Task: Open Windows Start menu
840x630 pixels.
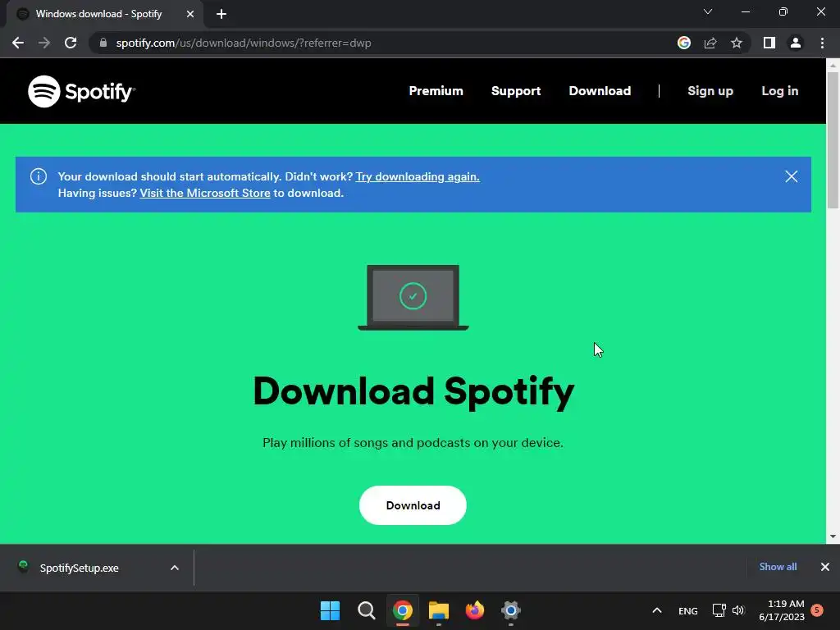Action: click(x=330, y=610)
